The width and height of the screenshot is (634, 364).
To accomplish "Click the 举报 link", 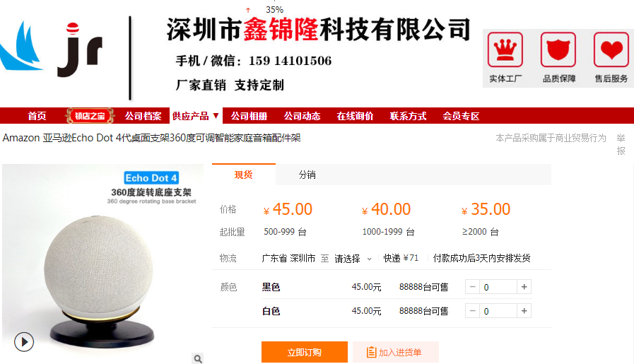I will click(x=621, y=144).
